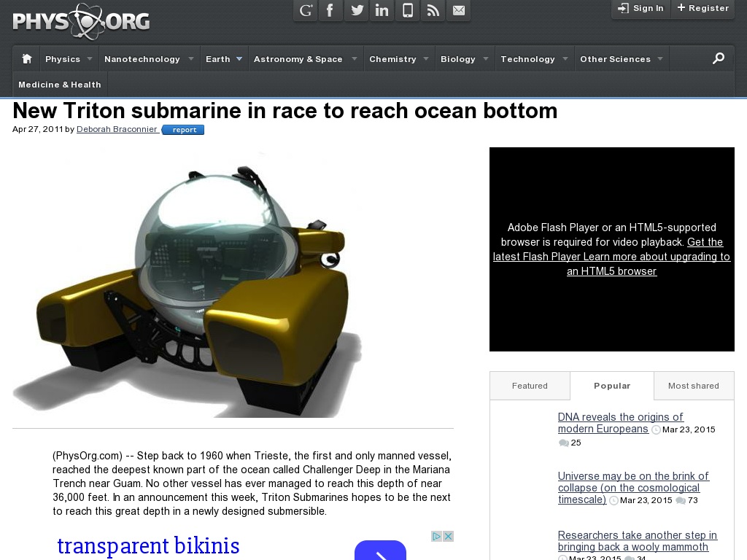Viewport: 747px width, 560px height.
Task: Open the Phys.org logo homepage link
Action: tap(81, 21)
